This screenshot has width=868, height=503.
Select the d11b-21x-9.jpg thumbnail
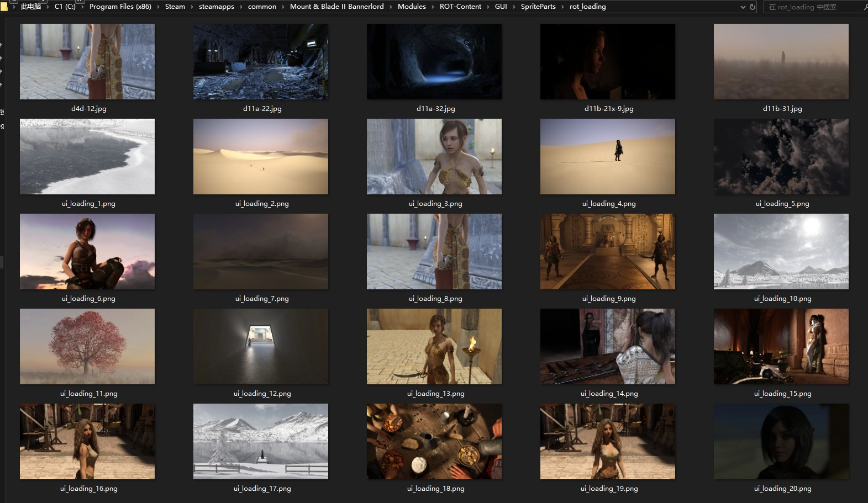click(608, 61)
